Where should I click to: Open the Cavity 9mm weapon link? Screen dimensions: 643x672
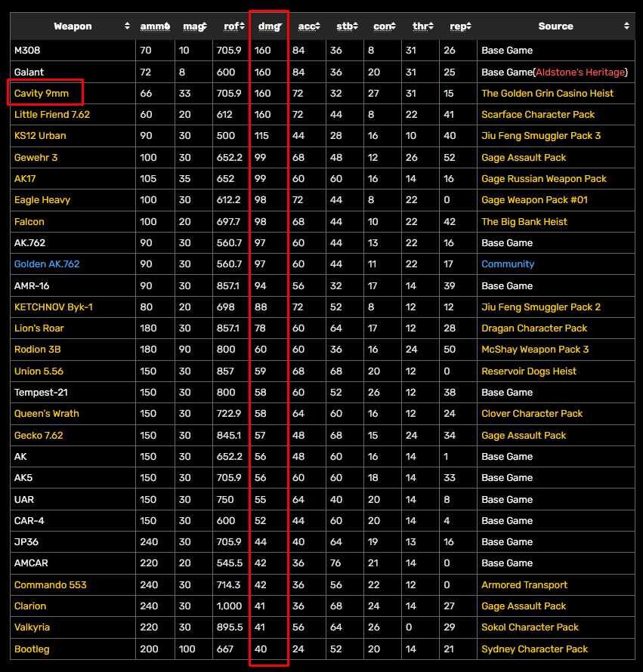[42, 94]
